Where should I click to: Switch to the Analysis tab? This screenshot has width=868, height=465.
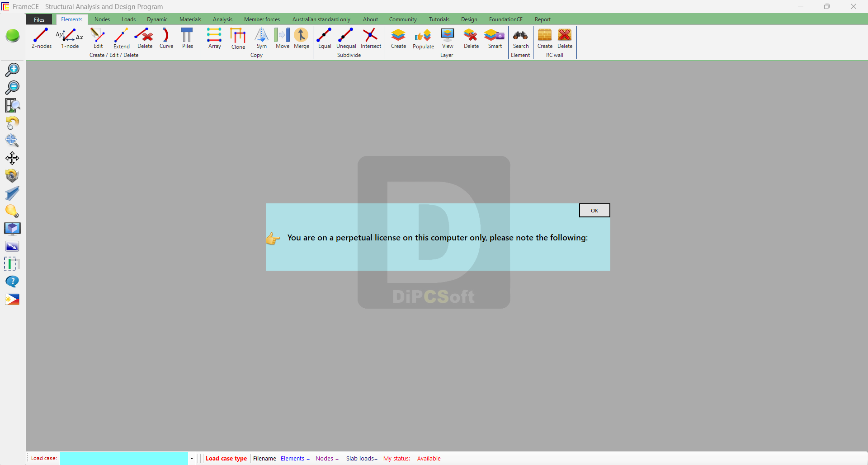[222, 19]
